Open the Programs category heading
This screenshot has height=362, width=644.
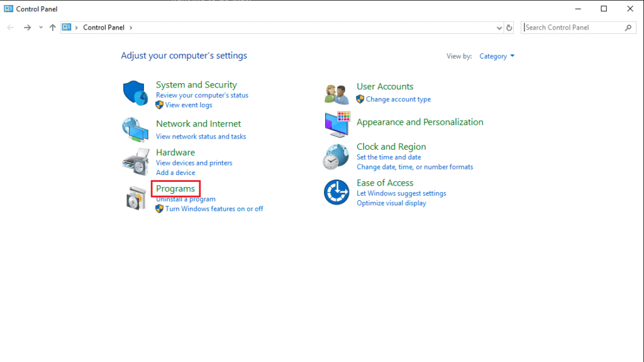[175, 189]
